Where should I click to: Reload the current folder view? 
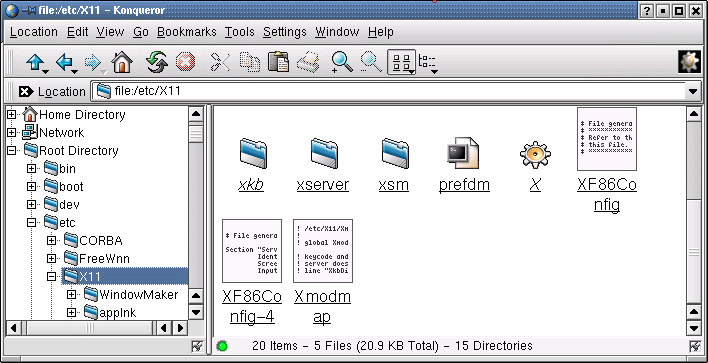157,62
